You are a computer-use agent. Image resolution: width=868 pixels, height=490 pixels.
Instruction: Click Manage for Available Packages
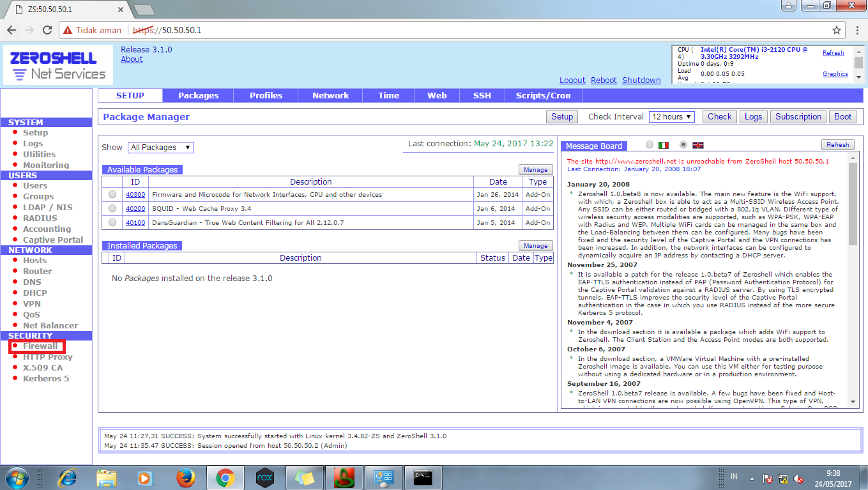(535, 170)
